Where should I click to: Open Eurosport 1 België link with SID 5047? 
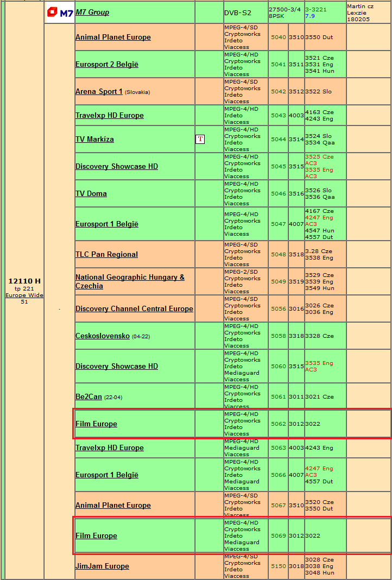click(x=107, y=224)
